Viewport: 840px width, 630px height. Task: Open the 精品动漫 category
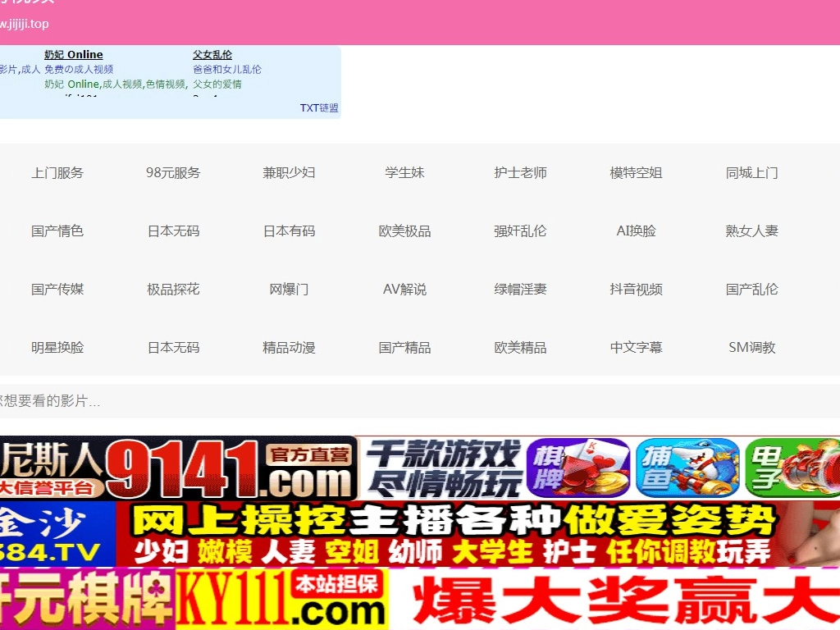click(289, 347)
